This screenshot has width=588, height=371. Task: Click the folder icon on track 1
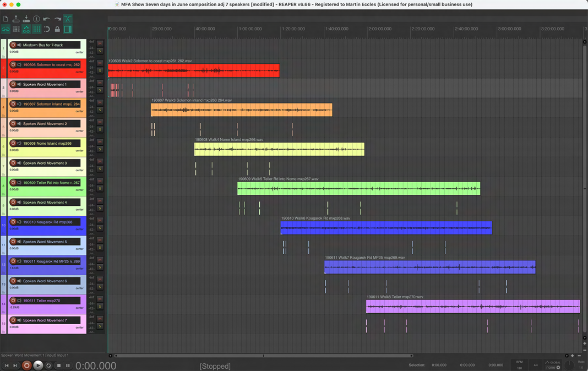point(3,56)
